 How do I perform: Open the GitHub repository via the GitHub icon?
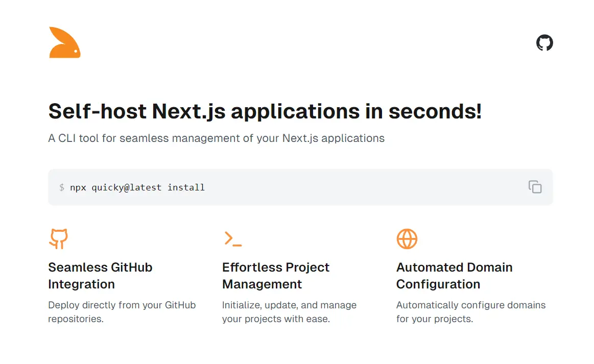tap(544, 42)
